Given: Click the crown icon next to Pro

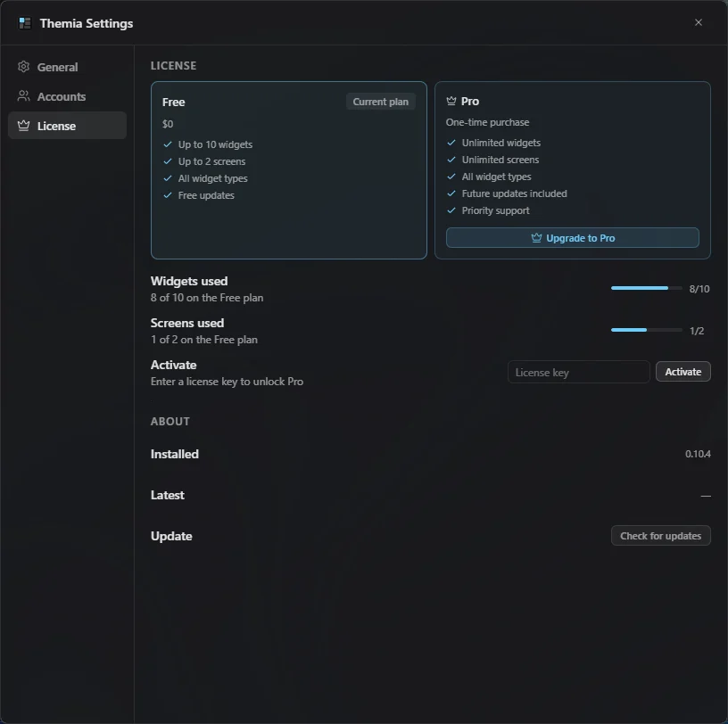Looking at the screenshot, I should (451, 101).
